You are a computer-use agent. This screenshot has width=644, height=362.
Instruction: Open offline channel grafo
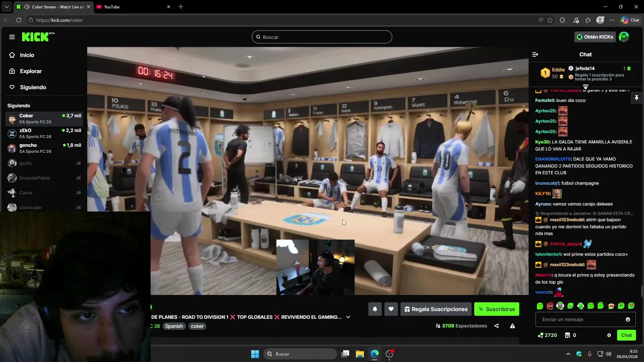[44, 163]
